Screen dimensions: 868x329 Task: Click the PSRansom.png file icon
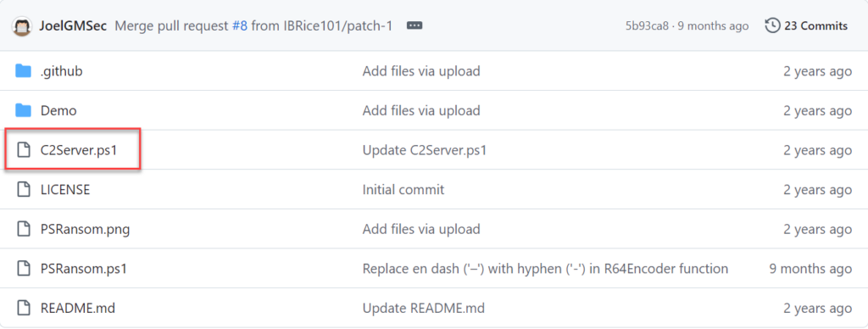tap(23, 229)
